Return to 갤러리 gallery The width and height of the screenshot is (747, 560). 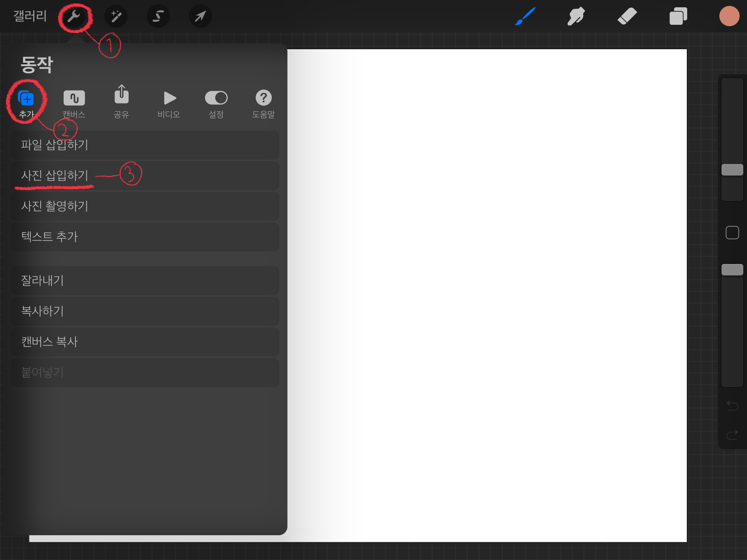coord(30,16)
